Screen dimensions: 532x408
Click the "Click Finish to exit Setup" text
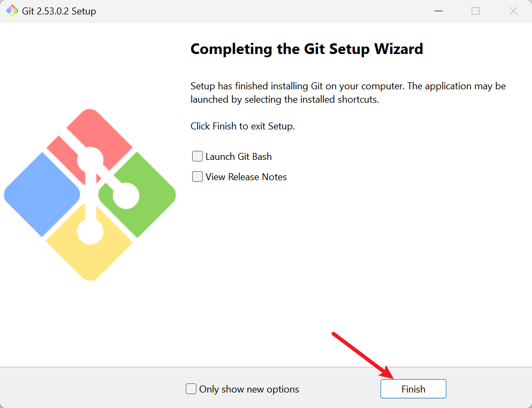coord(242,127)
